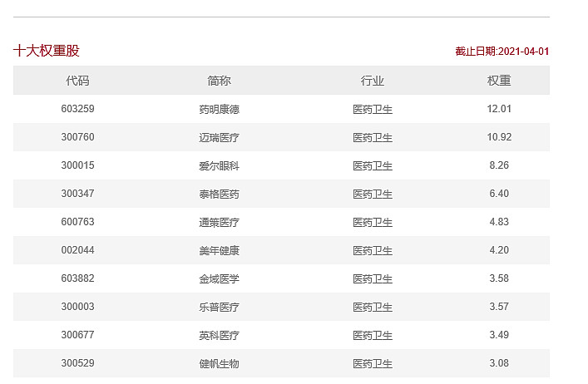Select the 健帆生物 stock name
The width and height of the screenshot is (588, 384).
pos(219,363)
